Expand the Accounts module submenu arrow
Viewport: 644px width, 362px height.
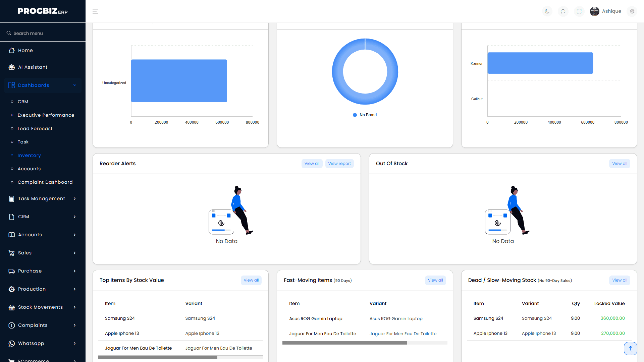(x=75, y=235)
